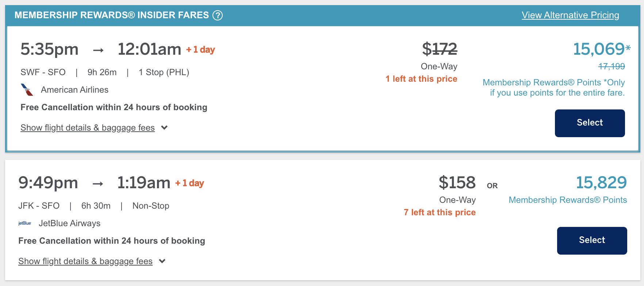Viewport: 644px width, 286px height.
Task: Click the $158 one-way price
Action: pyautogui.click(x=457, y=182)
